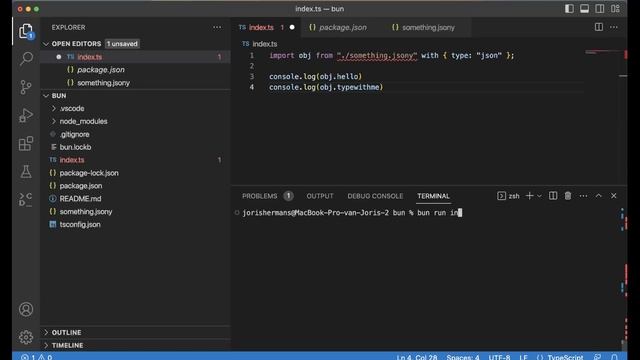Open the launch profile dropdown arrow

[539, 196]
